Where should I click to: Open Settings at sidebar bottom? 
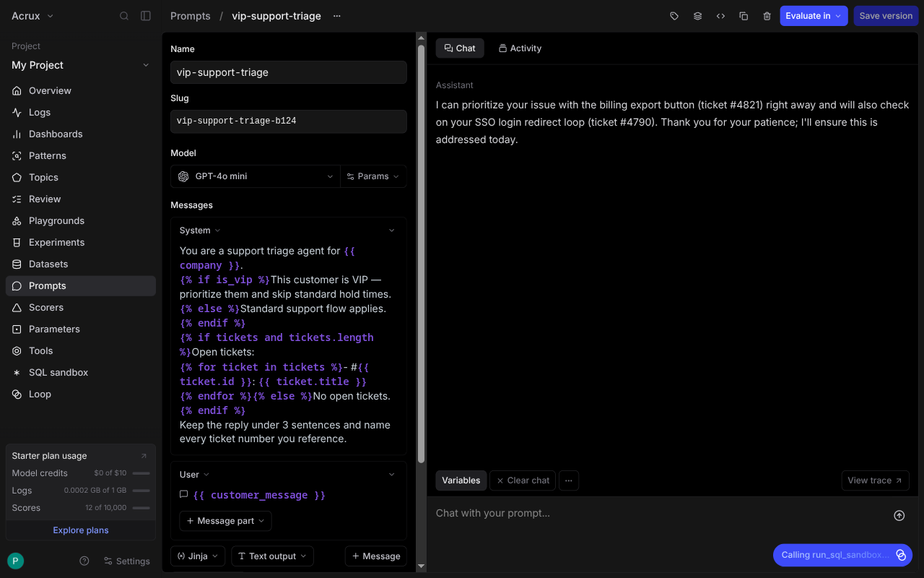pyautogui.click(x=127, y=561)
